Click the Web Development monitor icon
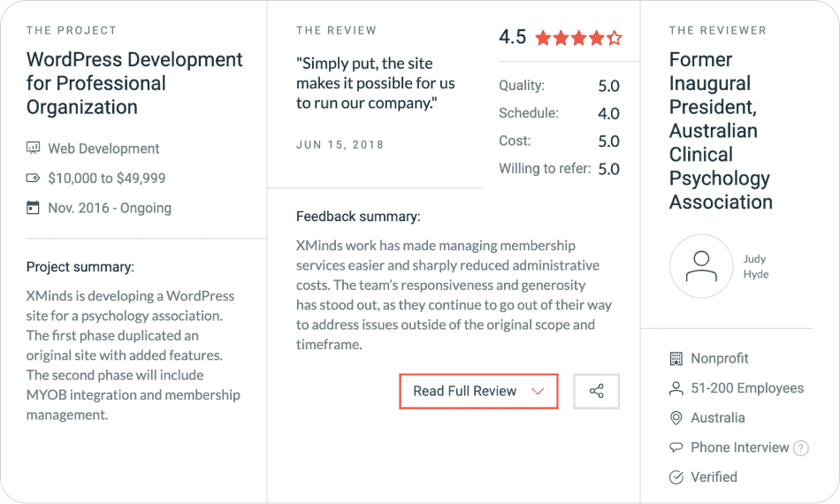Image resolution: width=840 pixels, height=504 pixels. pyautogui.click(x=34, y=149)
